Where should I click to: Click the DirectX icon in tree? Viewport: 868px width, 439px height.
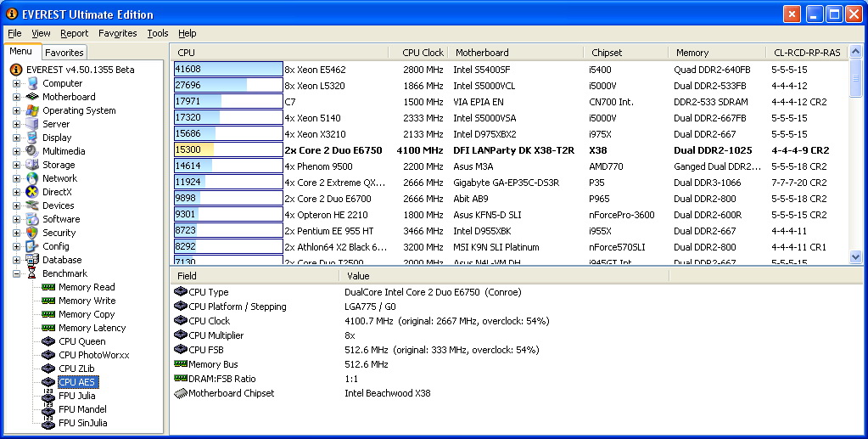(32, 192)
